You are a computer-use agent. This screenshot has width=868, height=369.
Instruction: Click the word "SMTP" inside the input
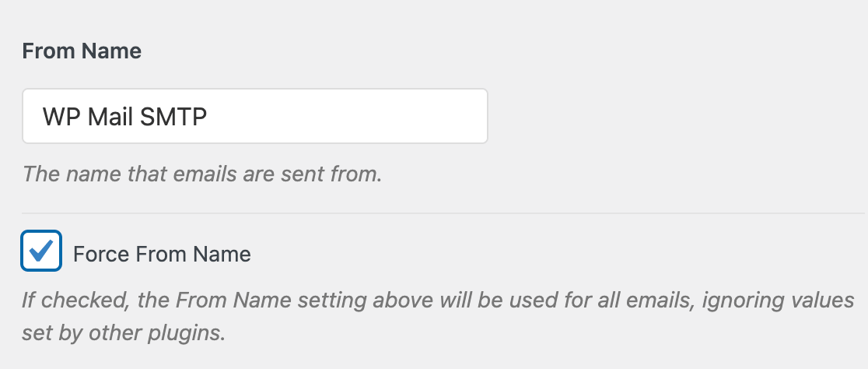(173, 116)
